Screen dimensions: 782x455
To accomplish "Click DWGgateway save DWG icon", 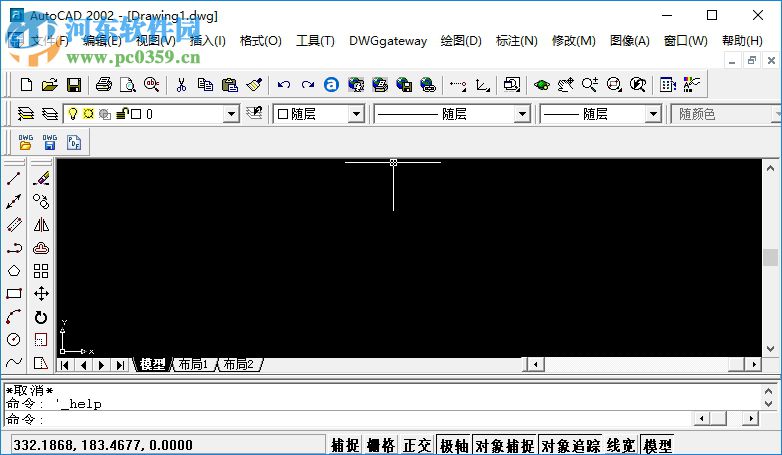I will tap(49, 143).
